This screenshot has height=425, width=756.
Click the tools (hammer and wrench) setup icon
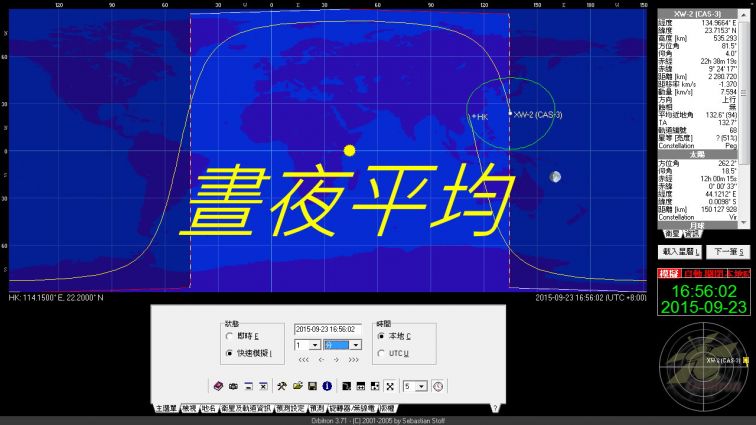point(283,386)
